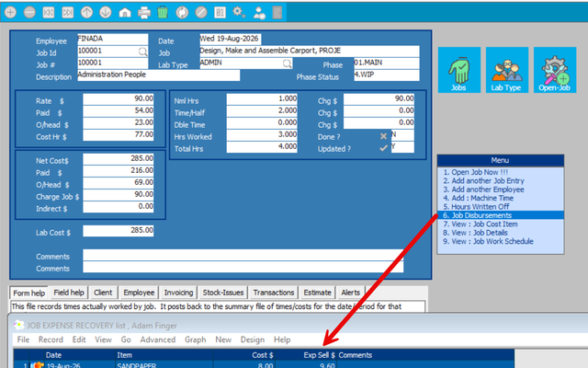
Task: Click the down arrow toolbar icon
Action: click(106, 12)
